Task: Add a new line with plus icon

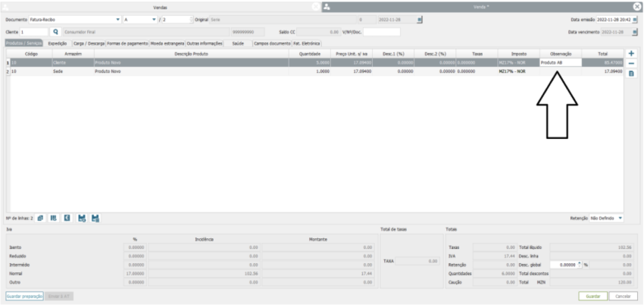Action: (631, 53)
